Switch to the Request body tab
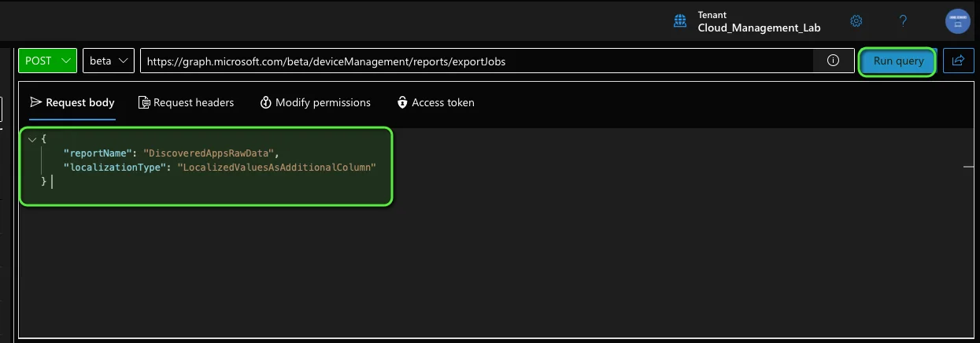This screenshot has width=980, height=343. pos(72,102)
